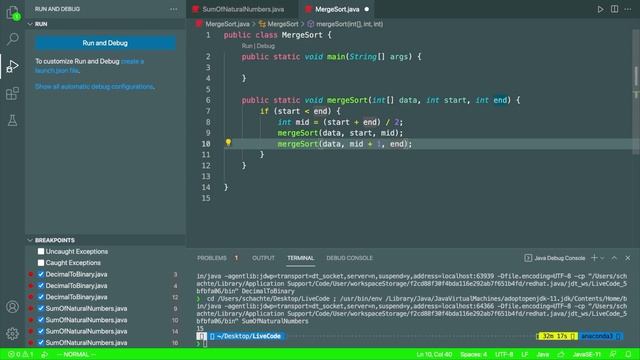The width and height of the screenshot is (640, 360).
Task: Click the Run and Debug button
Action: tap(105, 43)
